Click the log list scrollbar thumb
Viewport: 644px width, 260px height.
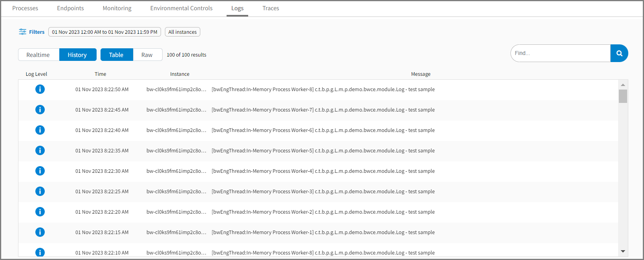[x=623, y=96]
